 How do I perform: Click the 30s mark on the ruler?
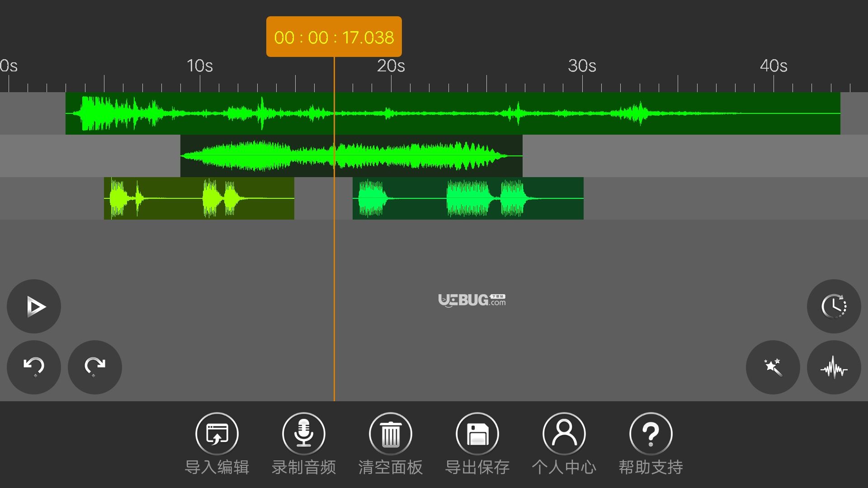point(582,66)
